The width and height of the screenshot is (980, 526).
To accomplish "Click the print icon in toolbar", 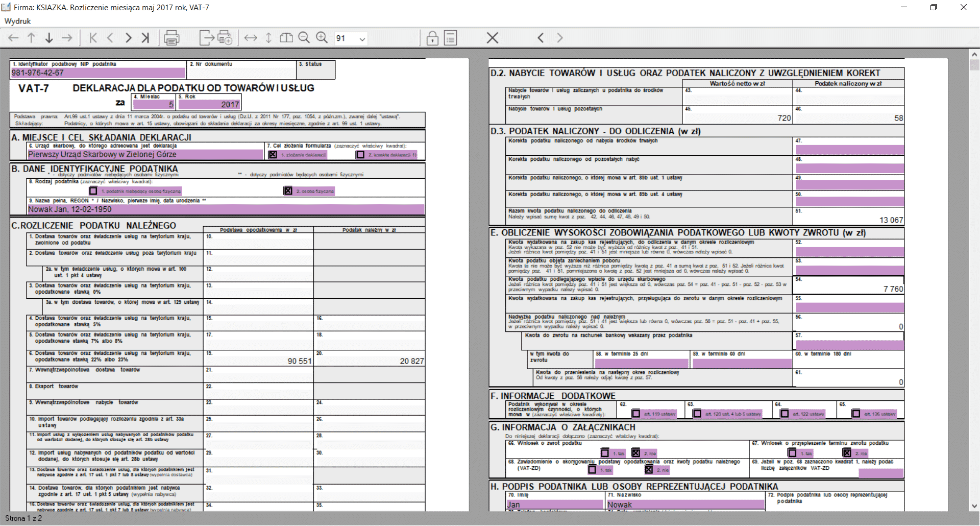I will click(171, 38).
